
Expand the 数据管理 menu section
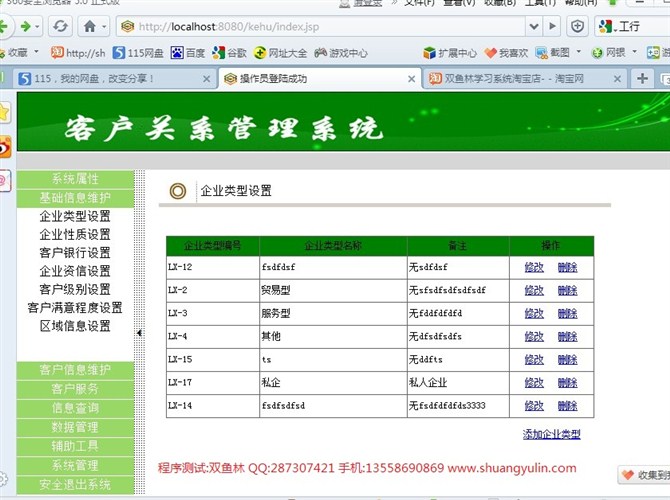[x=75, y=427]
